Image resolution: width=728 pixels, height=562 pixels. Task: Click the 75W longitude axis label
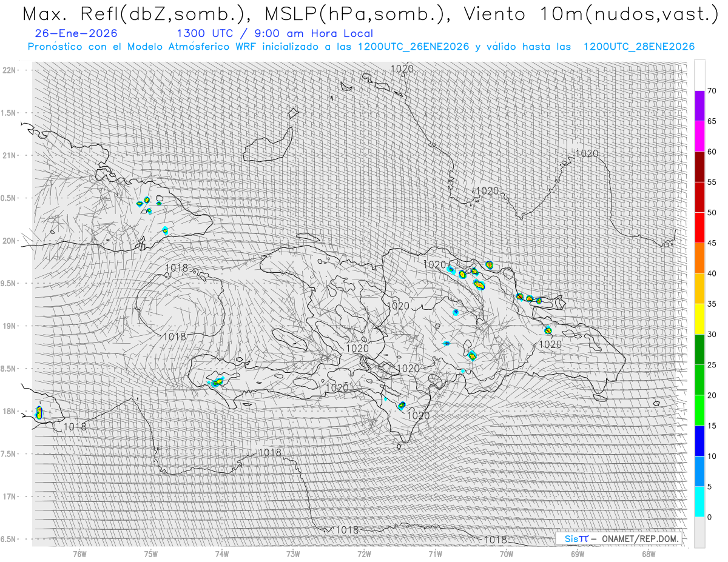point(151,554)
